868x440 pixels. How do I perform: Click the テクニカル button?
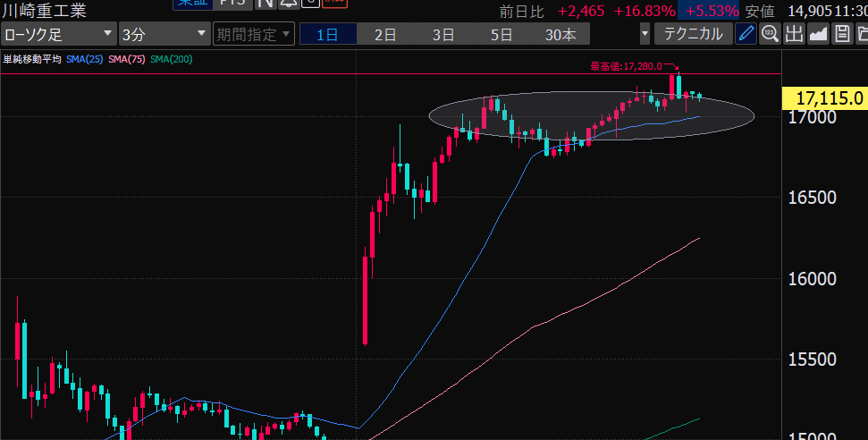coord(694,35)
